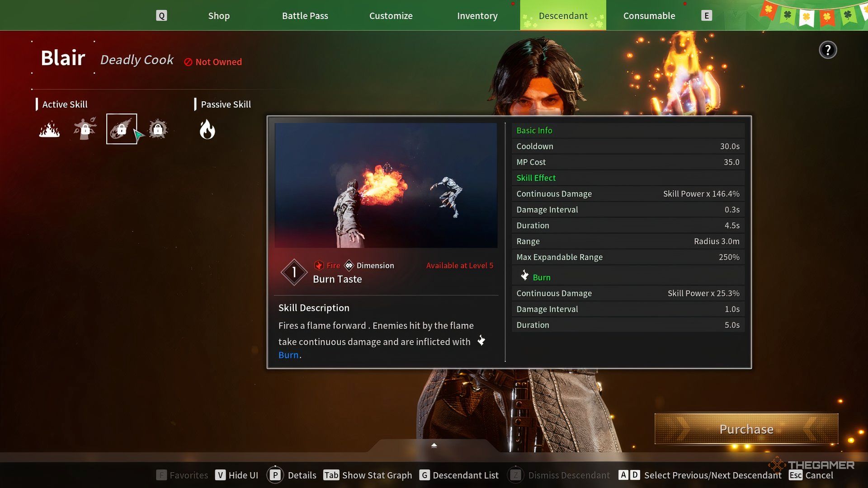Click the greyed Favorites label
The image size is (868, 488).
tap(189, 475)
